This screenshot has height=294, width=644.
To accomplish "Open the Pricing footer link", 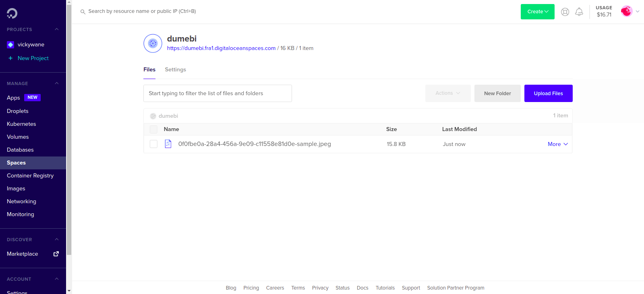I will point(251,288).
